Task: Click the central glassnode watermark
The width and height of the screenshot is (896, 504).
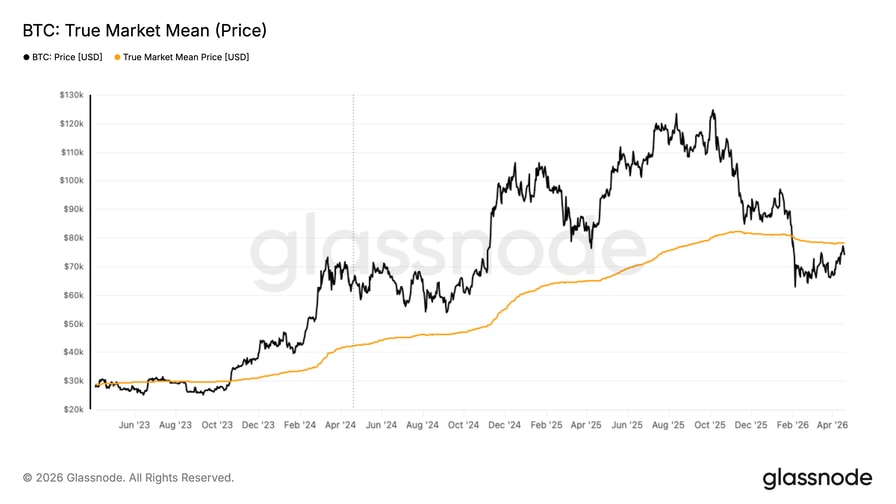Action: [447, 250]
